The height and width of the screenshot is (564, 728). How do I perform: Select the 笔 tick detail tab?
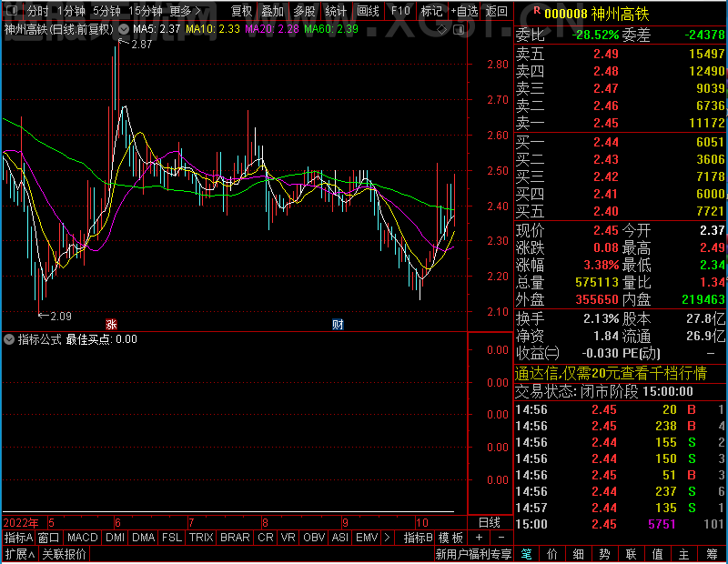[x=526, y=554]
